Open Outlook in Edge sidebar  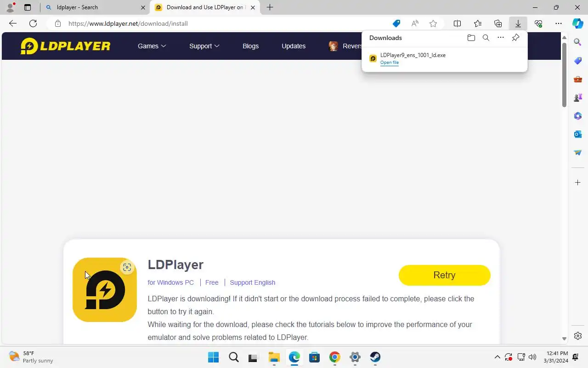[x=578, y=134]
